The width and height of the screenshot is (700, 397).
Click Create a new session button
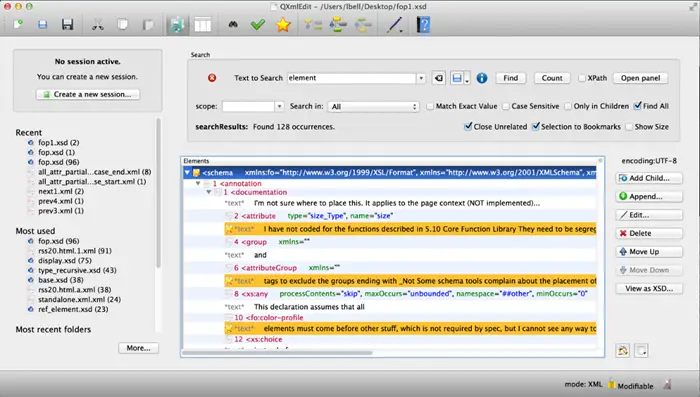click(88, 94)
